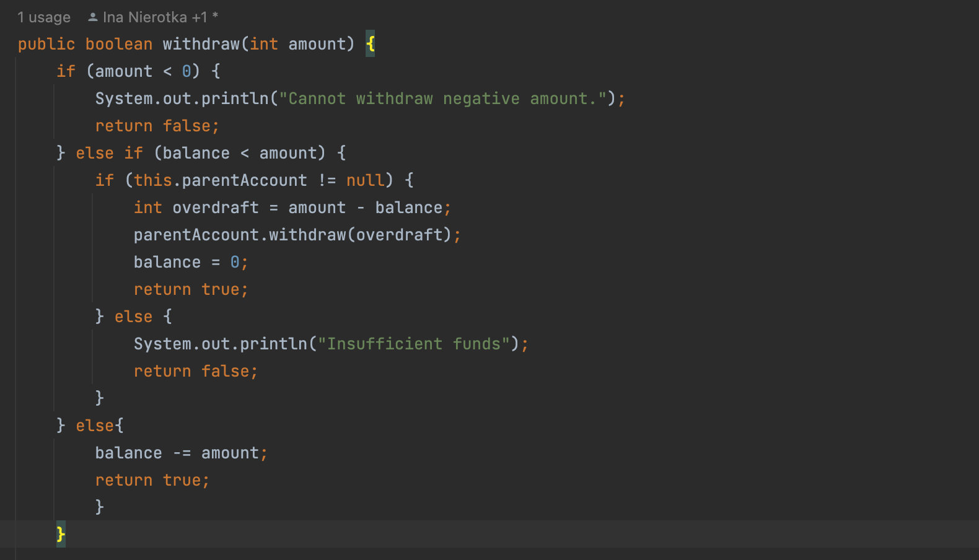Click the author person icon
Viewport: 979px width, 560px height.
(x=93, y=17)
